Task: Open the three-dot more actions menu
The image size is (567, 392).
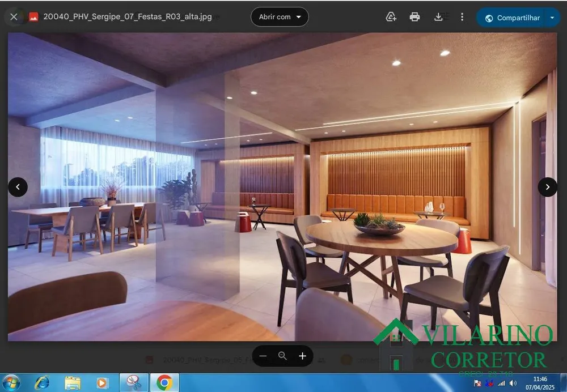Action: (462, 17)
